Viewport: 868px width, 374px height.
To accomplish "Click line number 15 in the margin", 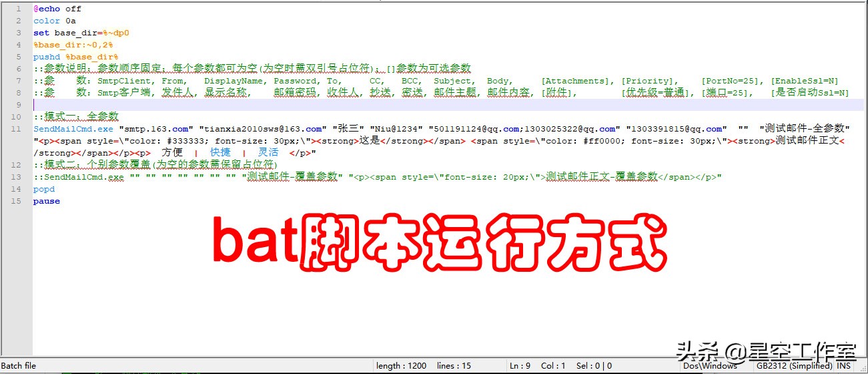I will click(x=17, y=201).
